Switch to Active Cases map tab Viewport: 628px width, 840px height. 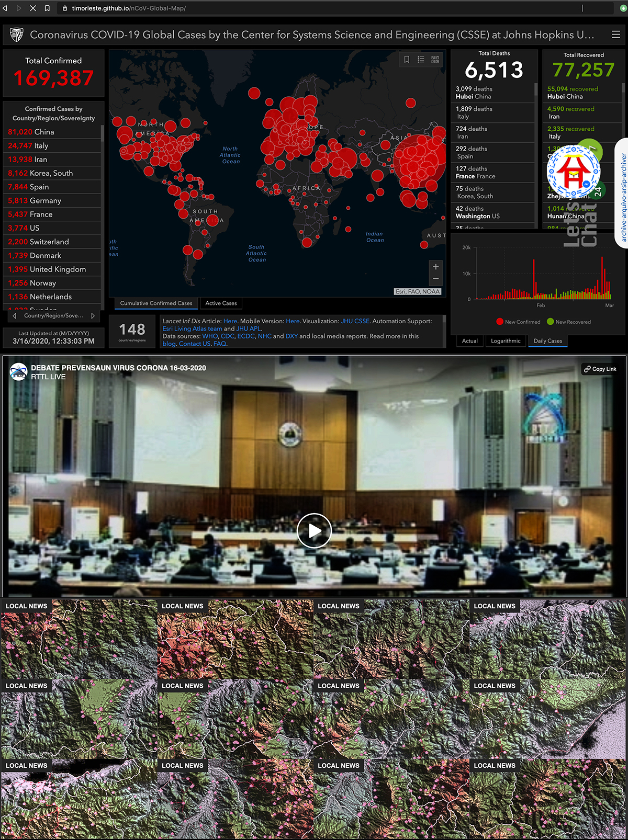[221, 303]
